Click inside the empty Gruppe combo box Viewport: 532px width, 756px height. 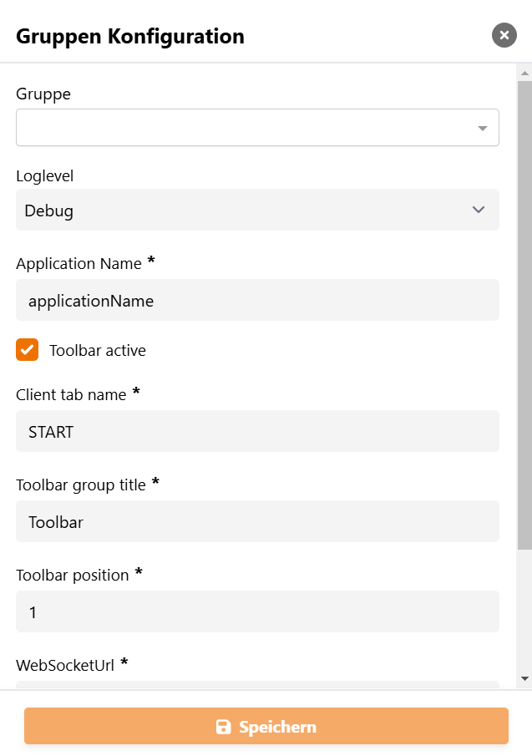(x=242, y=128)
